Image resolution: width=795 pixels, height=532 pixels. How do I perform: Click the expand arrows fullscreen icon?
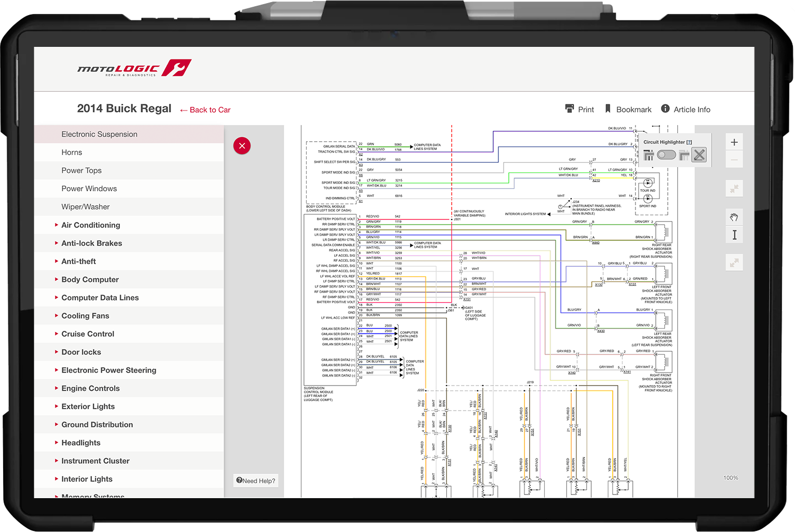coord(734,263)
